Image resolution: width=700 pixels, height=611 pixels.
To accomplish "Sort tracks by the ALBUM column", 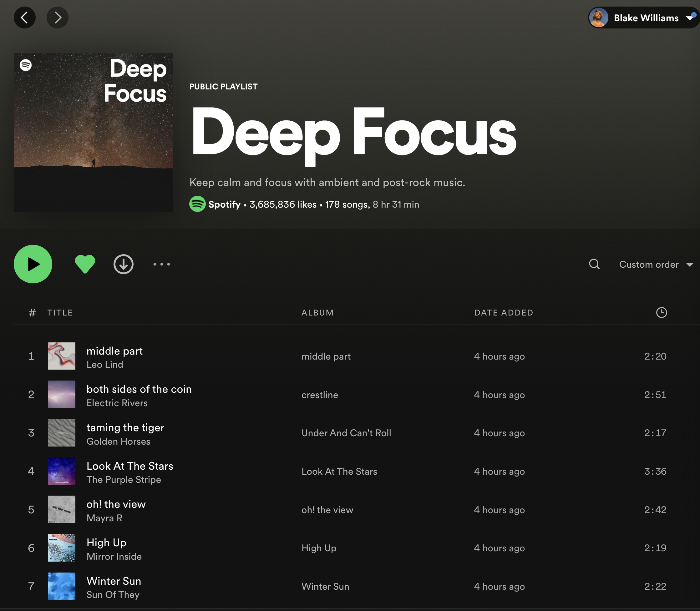I will coord(317,313).
